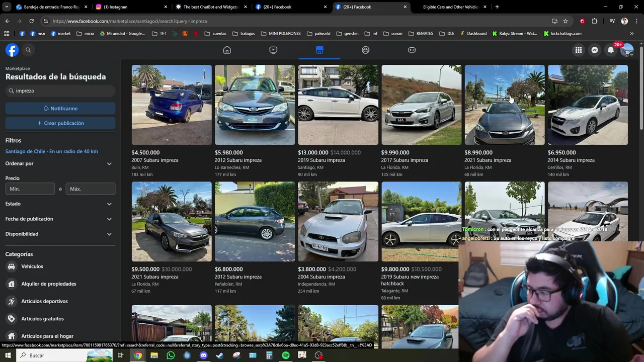The image size is (644, 362).
Task: Open the notifications bell icon
Action: tap(611, 50)
